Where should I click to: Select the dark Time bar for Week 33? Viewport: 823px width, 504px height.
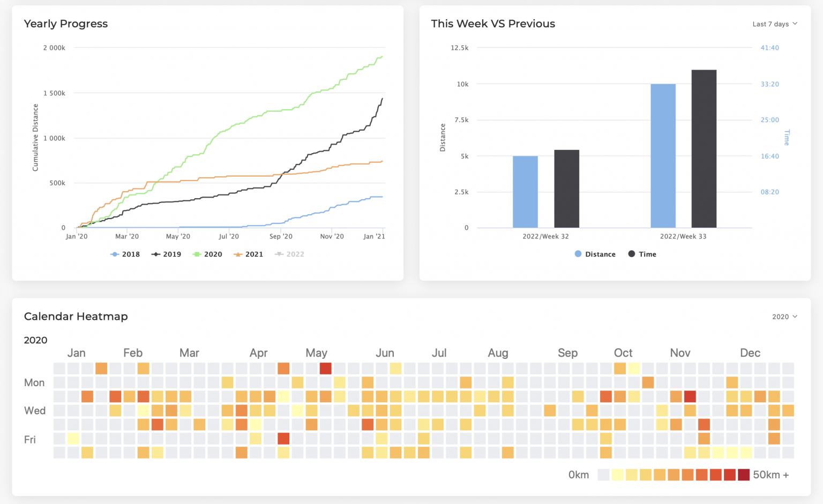tap(704, 149)
